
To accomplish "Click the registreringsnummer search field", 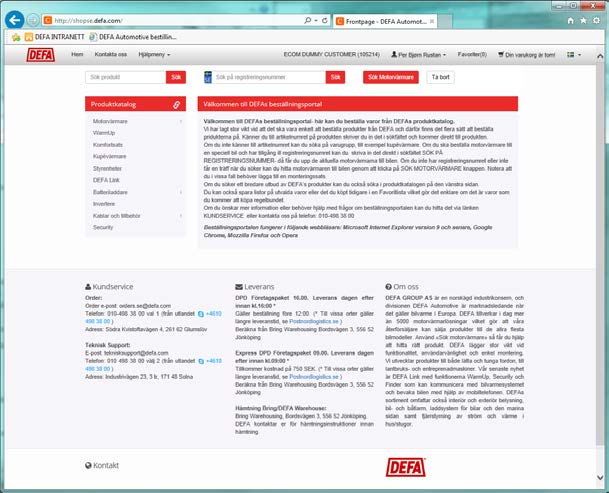I will tap(269, 77).
